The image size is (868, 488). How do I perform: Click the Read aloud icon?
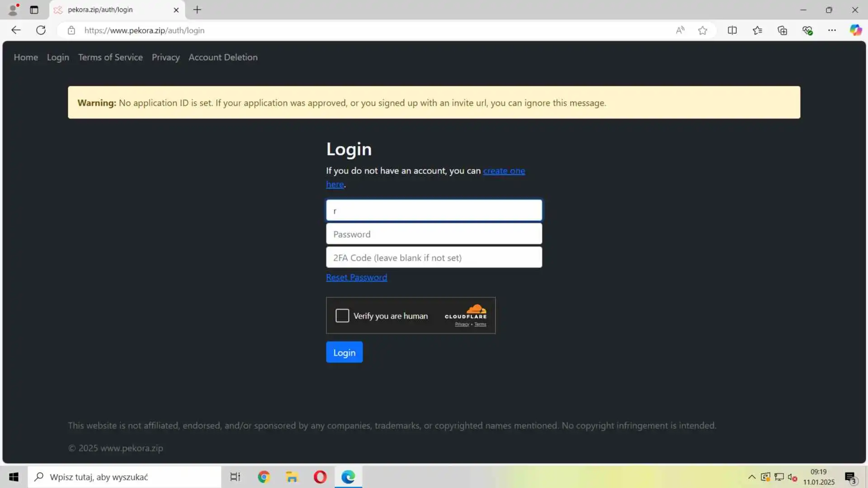pyautogui.click(x=680, y=30)
